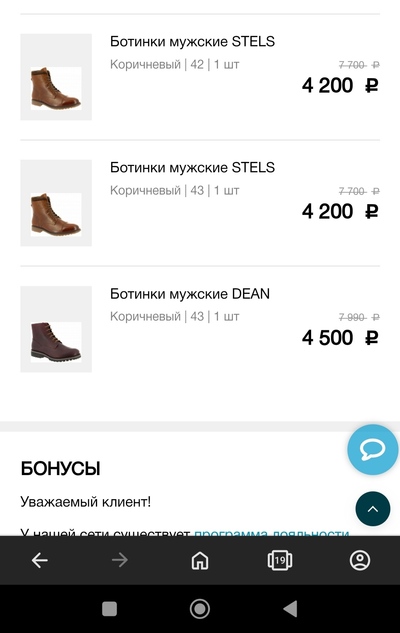This screenshot has width=400, height=633.
Task: Click the browser forward arrow
Action: point(119,560)
